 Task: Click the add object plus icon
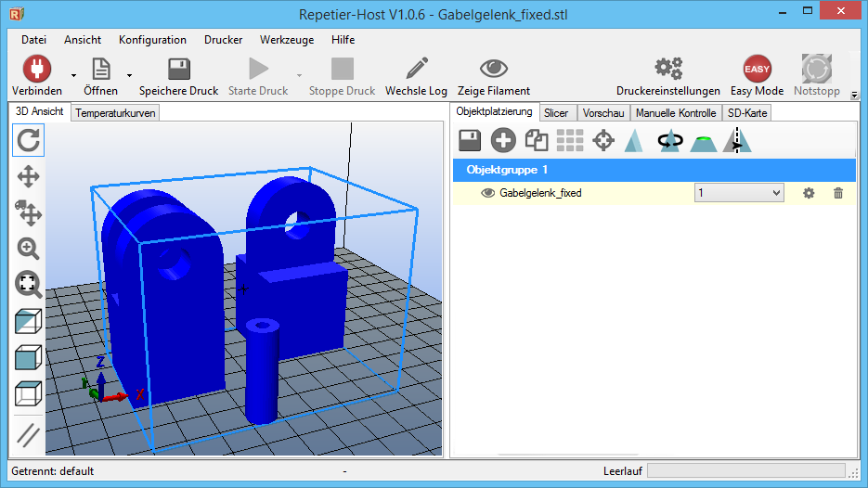[502, 140]
